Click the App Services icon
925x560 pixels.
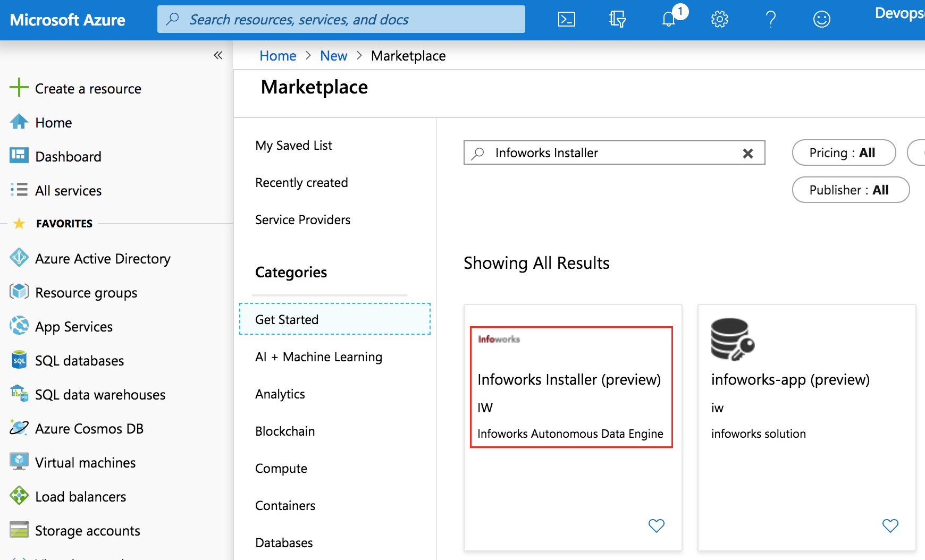(19, 325)
